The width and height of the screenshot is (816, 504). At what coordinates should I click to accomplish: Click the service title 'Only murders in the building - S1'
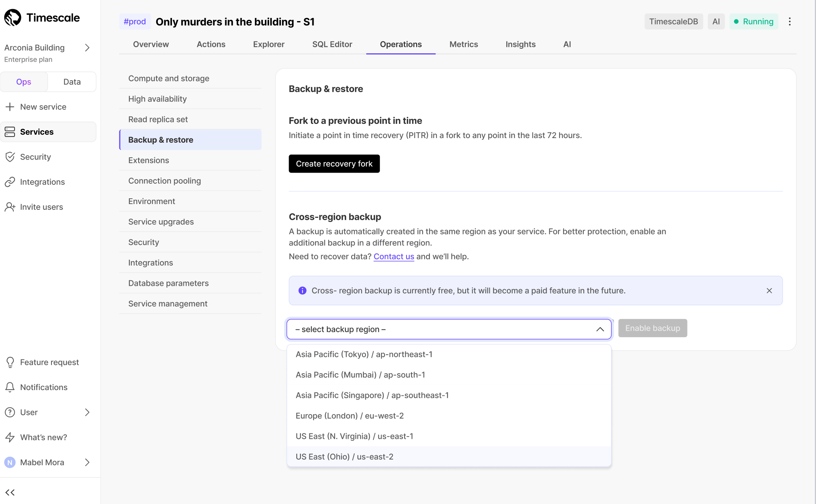click(x=235, y=22)
